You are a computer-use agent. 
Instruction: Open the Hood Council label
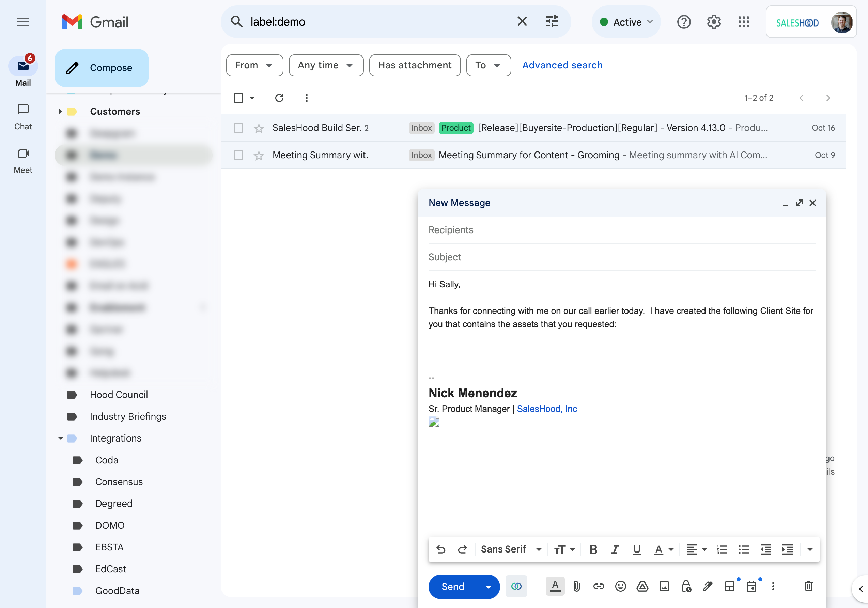coord(119,395)
